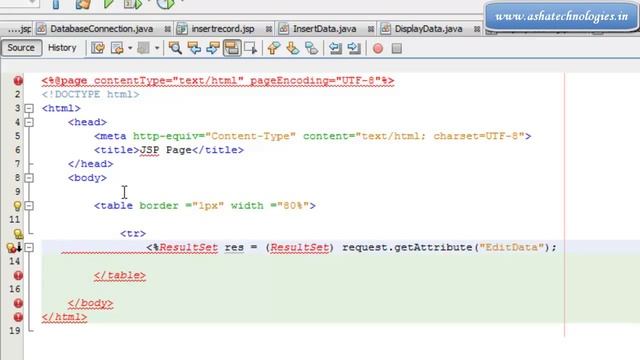Click Shift Line Right icon

354,48
